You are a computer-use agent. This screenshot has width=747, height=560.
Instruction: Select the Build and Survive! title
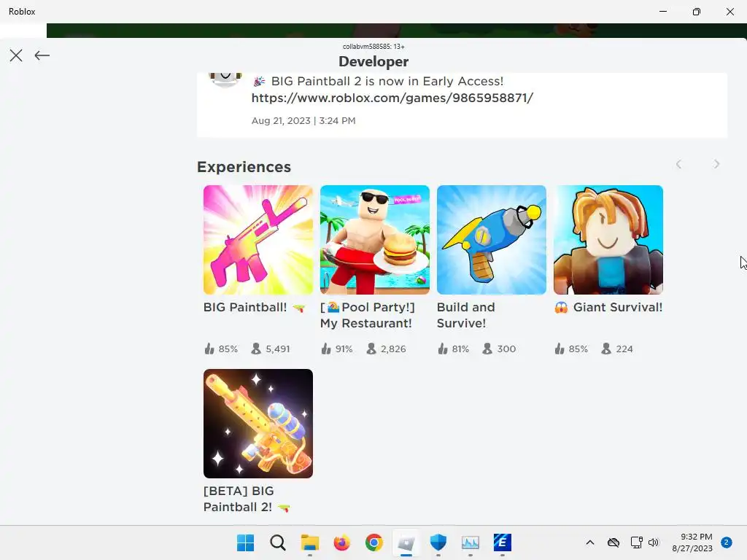click(466, 315)
